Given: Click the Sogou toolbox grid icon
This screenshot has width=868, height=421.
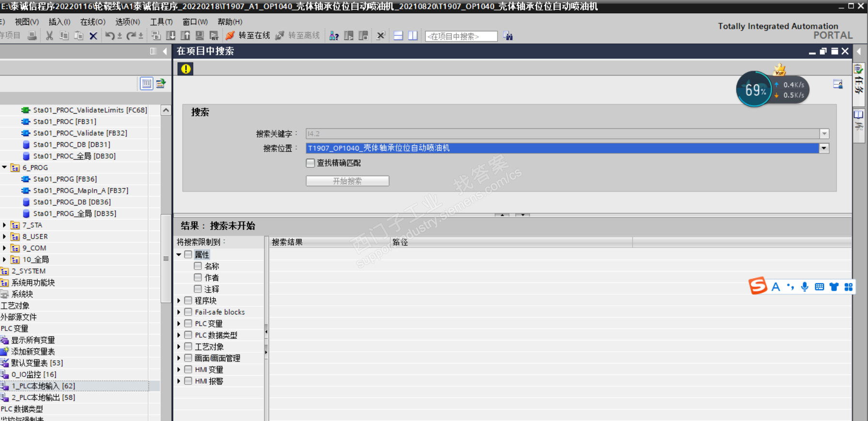Looking at the screenshot, I should coord(848,286).
